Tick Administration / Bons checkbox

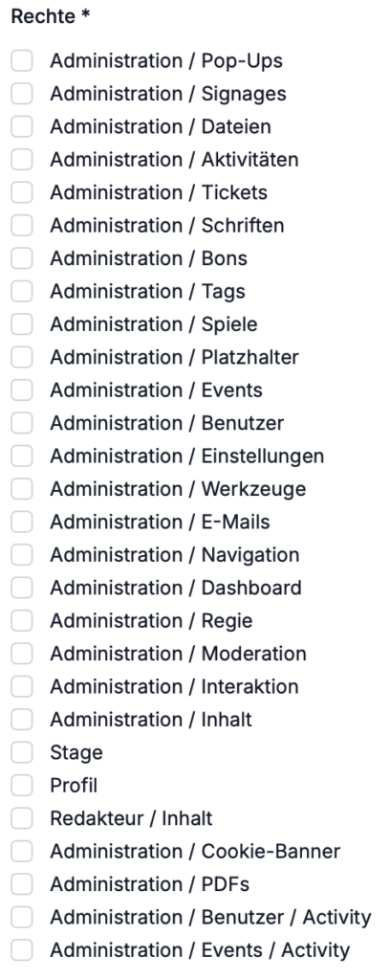click(22, 258)
